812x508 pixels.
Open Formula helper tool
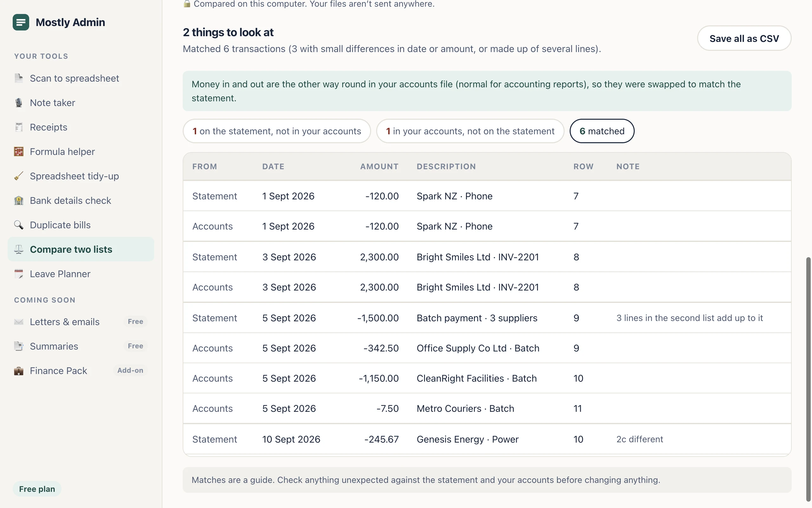point(81,151)
